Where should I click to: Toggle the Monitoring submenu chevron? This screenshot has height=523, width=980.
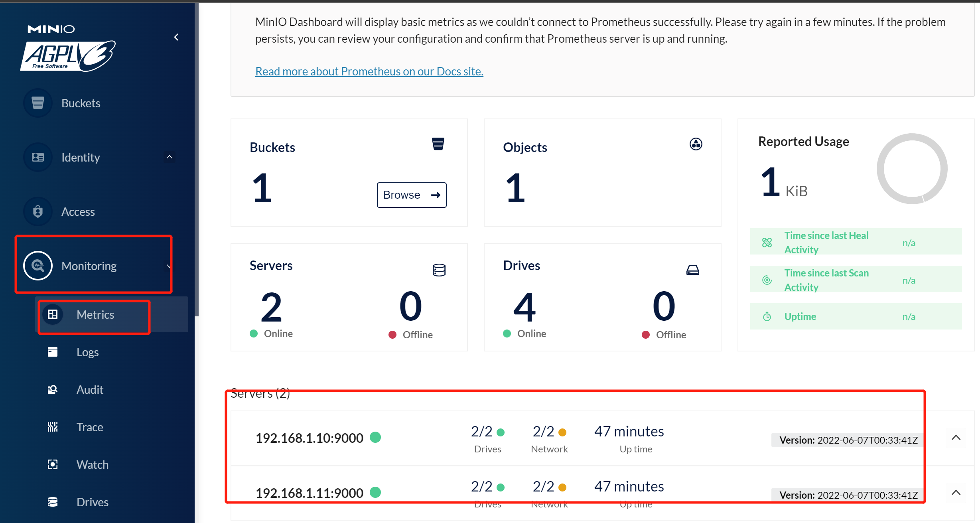click(x=169, y=266)
